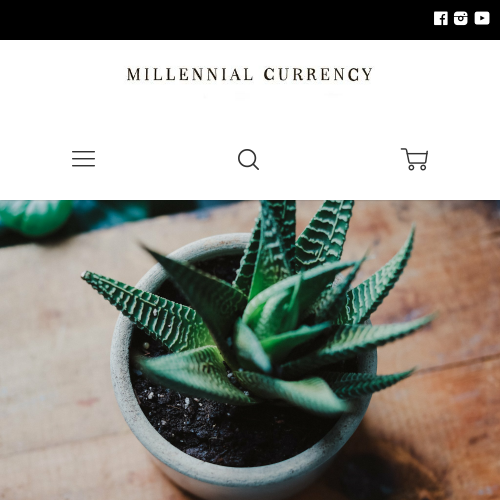Launch site search from header
The width and height of the screenshot is (500, 500).
(x=249, y=159)
